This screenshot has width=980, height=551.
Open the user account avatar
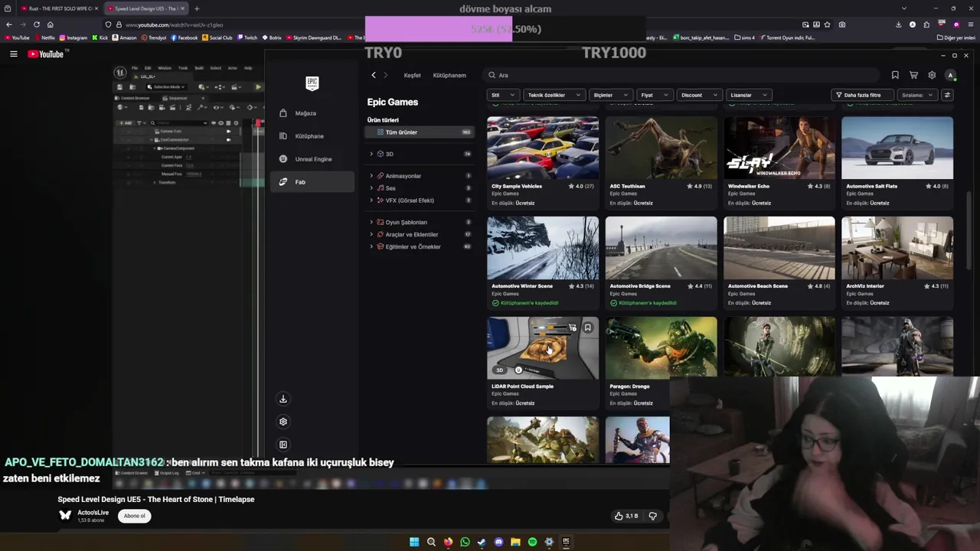950,75
